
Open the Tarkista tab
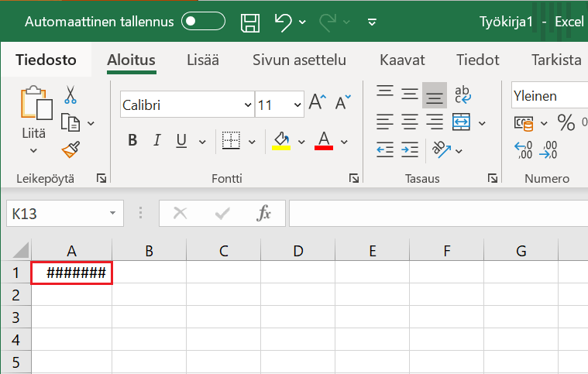tap(556, 60)
